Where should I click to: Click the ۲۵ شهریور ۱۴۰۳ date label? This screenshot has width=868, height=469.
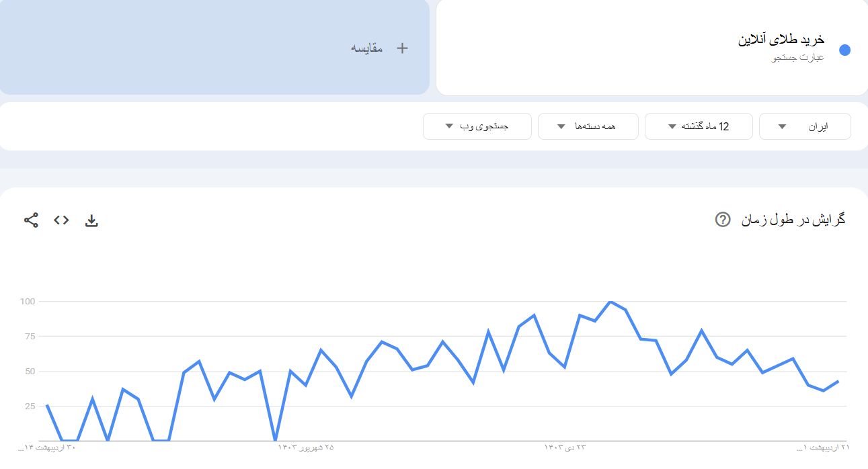pos(306,447)
